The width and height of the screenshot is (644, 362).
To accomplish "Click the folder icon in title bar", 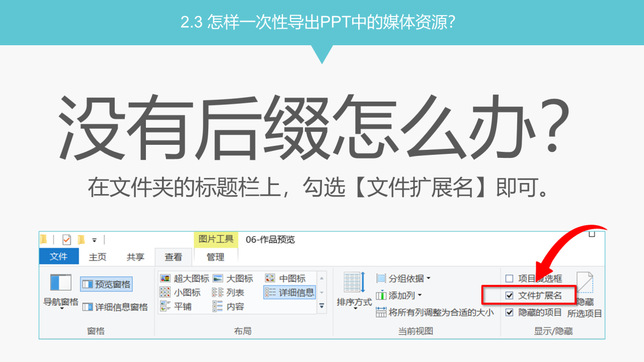I will tap(43, 239).
